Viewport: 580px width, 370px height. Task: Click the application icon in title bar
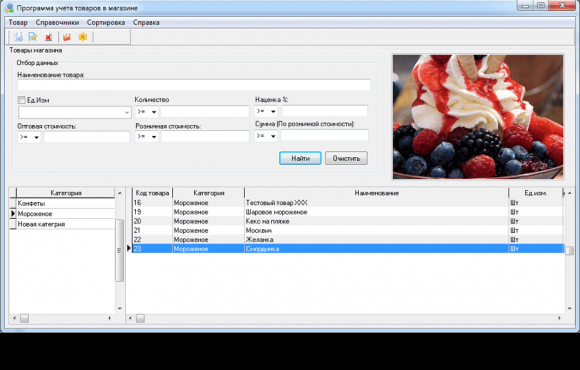click(x=9, y=7)
